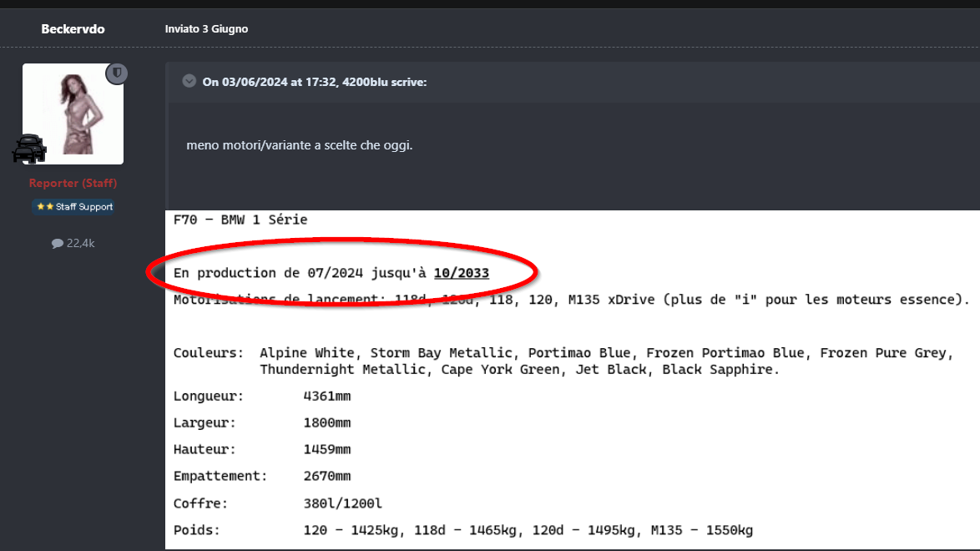The width and height of the screenshot is (980, 551).
Task: Open the Beckervdo avatar picture
Action: coord(73,114)
